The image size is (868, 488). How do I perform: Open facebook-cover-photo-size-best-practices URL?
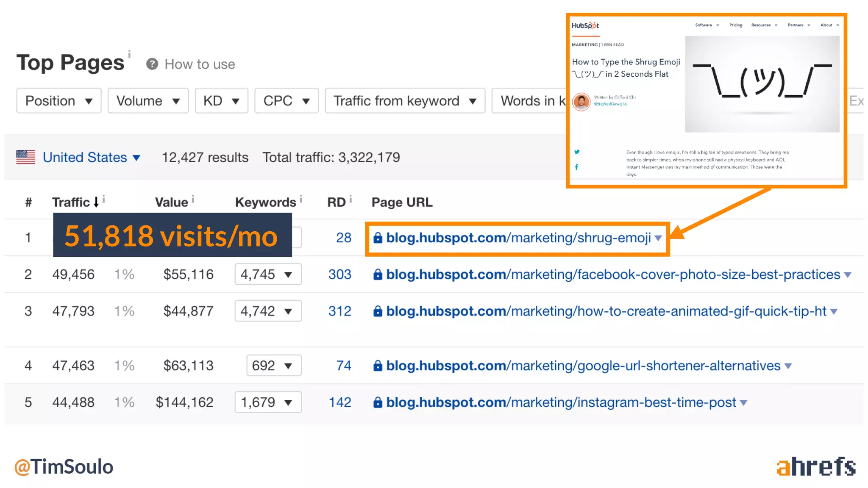pos(613,274)
